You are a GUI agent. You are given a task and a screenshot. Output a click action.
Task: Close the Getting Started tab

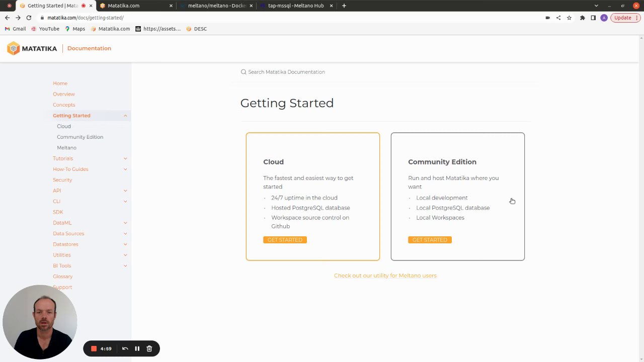[x=91, y=6]
